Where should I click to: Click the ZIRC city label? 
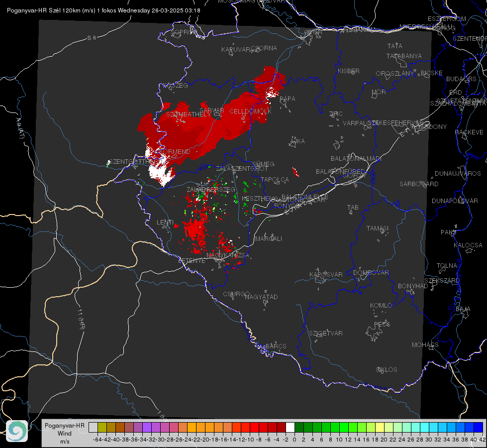[x=336, y=114]
